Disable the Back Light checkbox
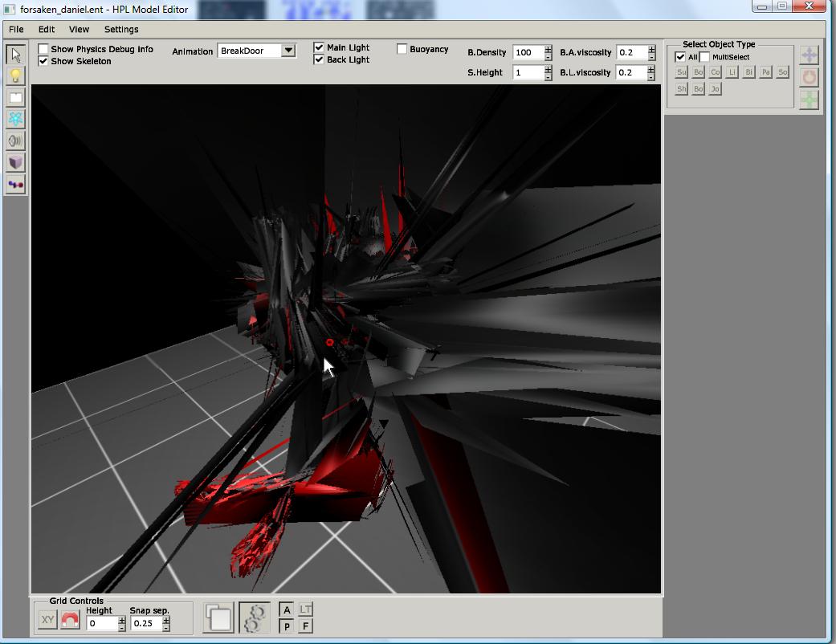 (319, 59)
